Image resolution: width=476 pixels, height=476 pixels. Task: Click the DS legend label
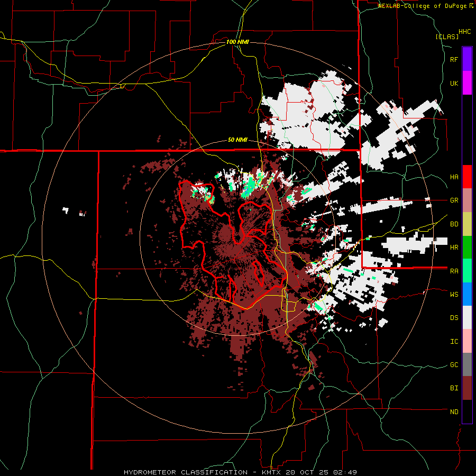pyautogui.click(x=454, y=318)
